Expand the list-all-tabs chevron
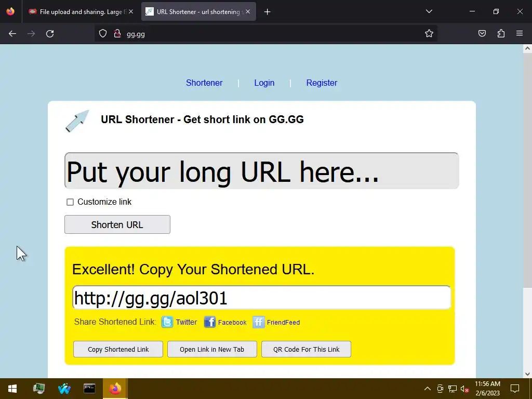The width and height of the screenshot is (532, 399). click(x=429, y=11)
